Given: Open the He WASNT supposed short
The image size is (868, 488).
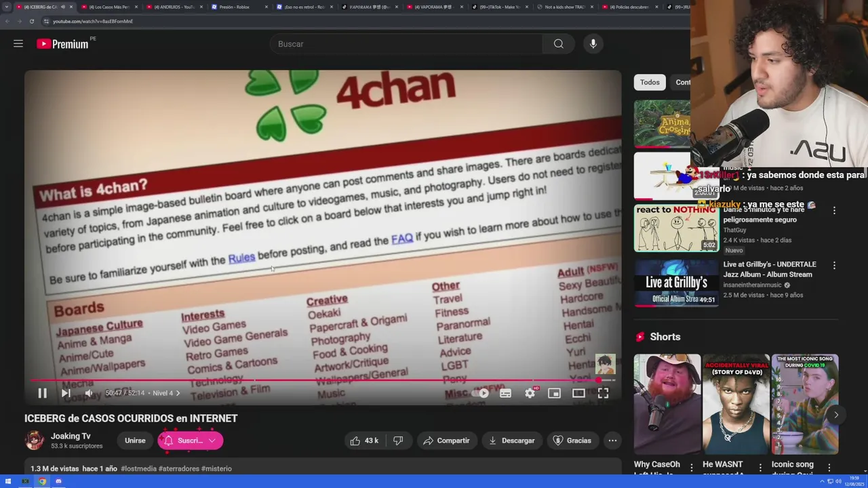Looking at the screenshot, I should pos(736,404).
